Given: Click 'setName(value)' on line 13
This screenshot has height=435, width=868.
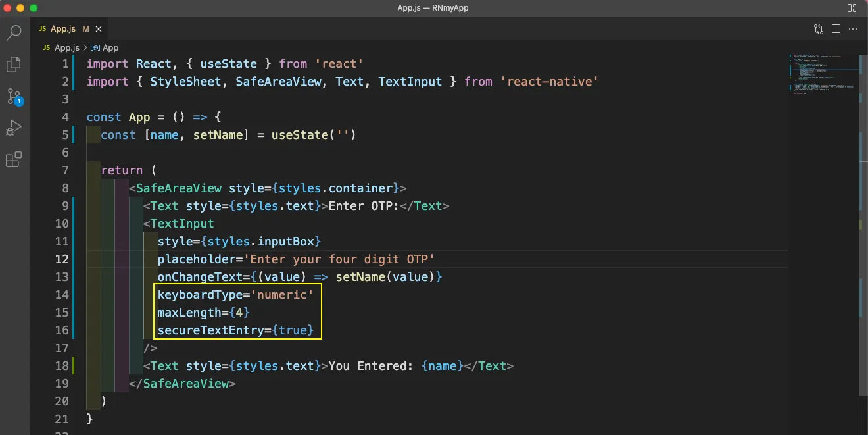Looking at the screenshot, I should tap(385, 277).
